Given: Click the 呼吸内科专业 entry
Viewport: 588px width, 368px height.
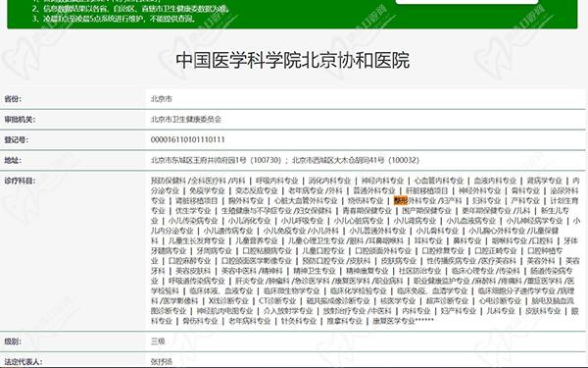Looking at the screenshot, I should (276, 181).
